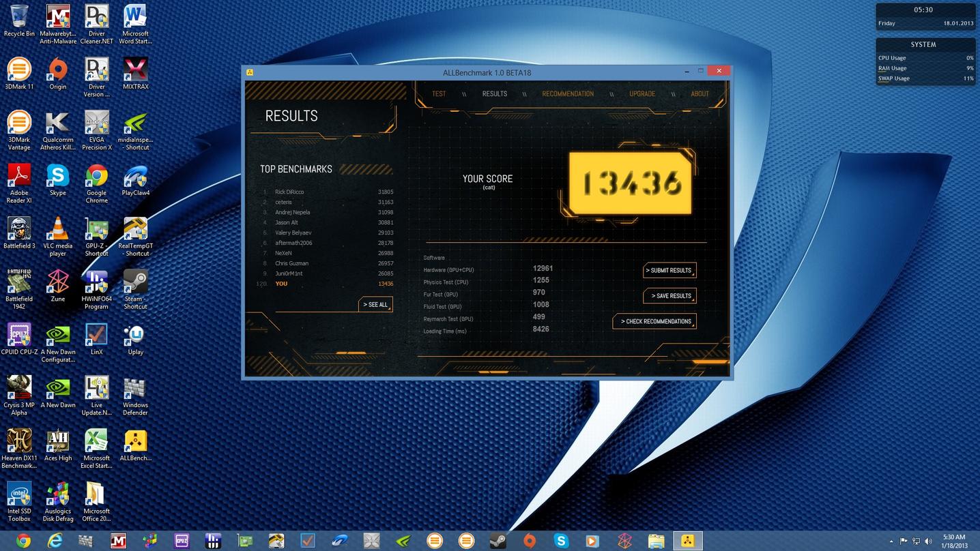
Task: Open Auslogics Disk Defrag desktop icon
Action: (x=58, y=502)
